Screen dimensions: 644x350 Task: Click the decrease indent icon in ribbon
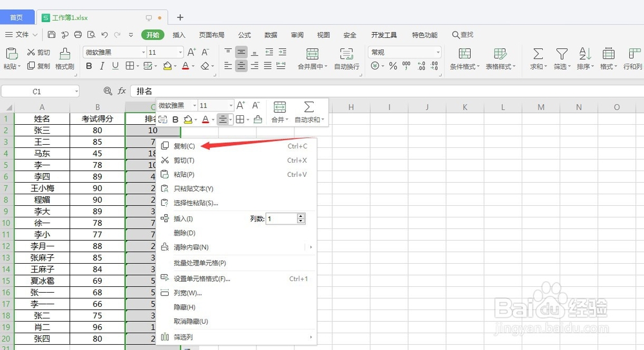pos(269,52)
